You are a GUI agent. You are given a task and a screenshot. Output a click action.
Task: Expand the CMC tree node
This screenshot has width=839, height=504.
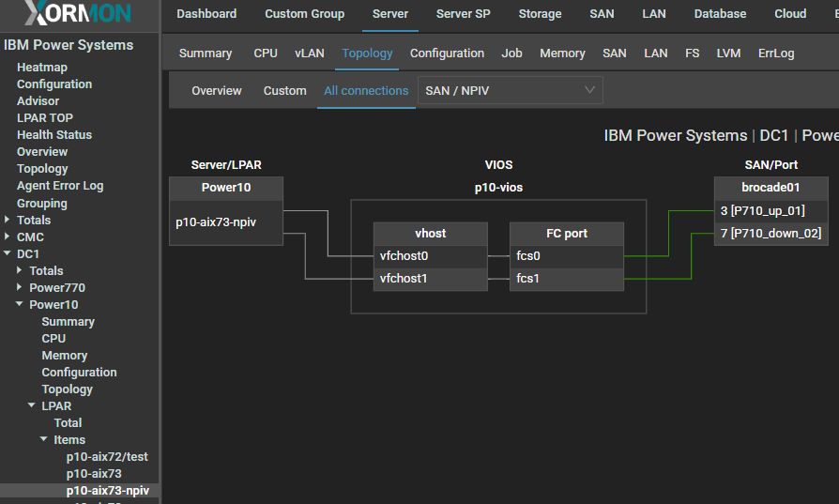click(x=8, y=237)
